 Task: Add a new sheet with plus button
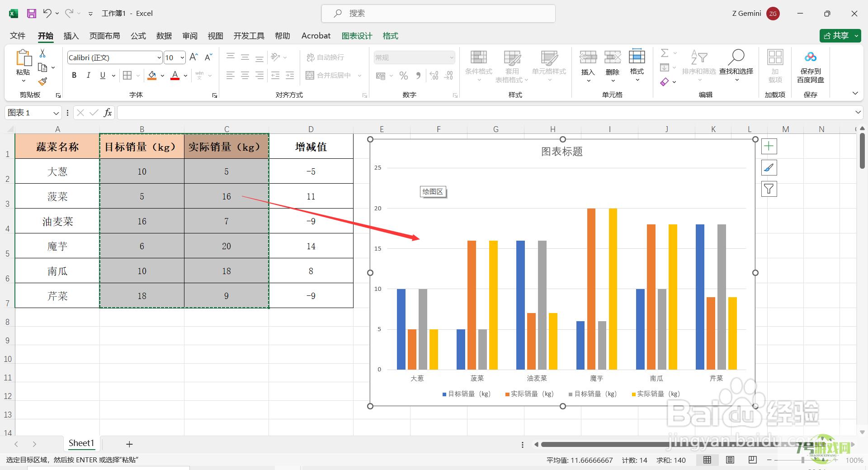point(129,444)
